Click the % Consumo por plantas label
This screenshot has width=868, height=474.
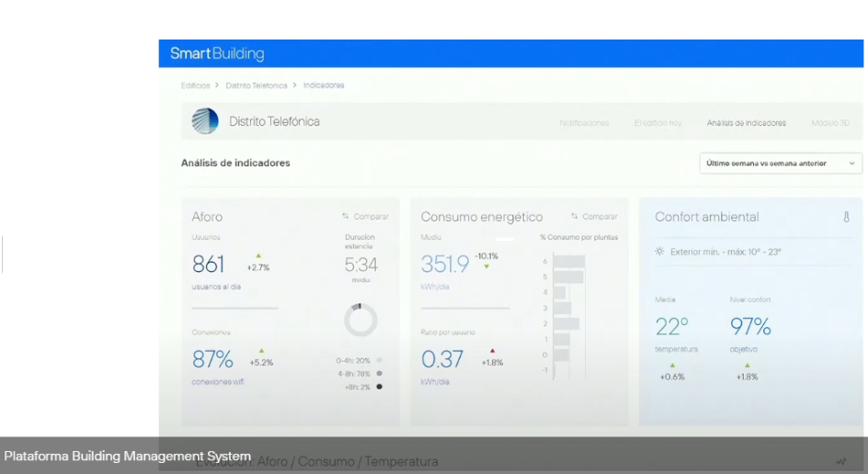579,237
